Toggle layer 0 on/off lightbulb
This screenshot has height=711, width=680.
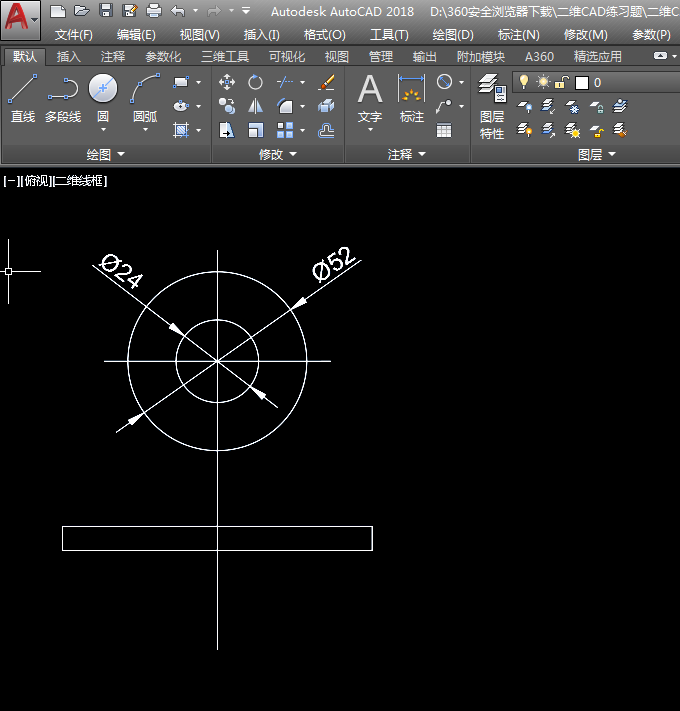(524, 82)
